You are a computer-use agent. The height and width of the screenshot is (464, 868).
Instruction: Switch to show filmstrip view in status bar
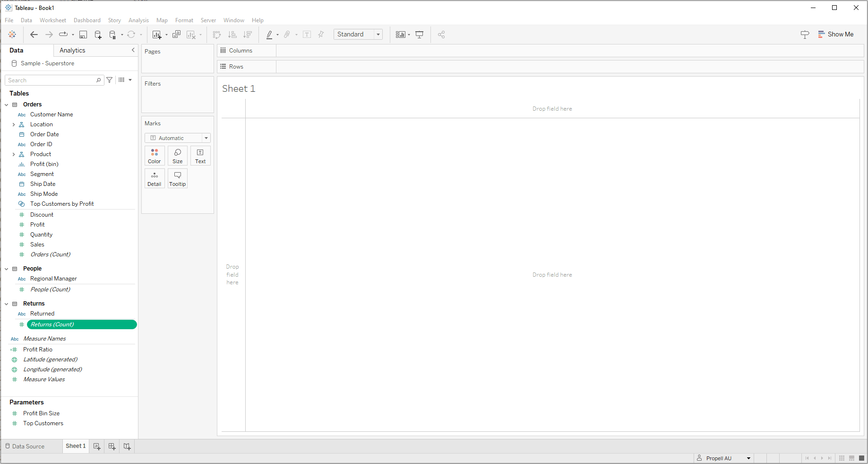coord(851,458)
